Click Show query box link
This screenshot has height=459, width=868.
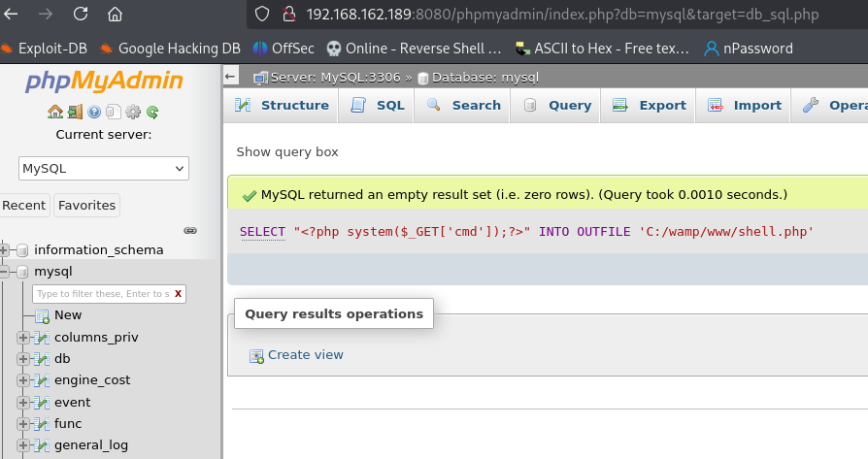point(286,152)
